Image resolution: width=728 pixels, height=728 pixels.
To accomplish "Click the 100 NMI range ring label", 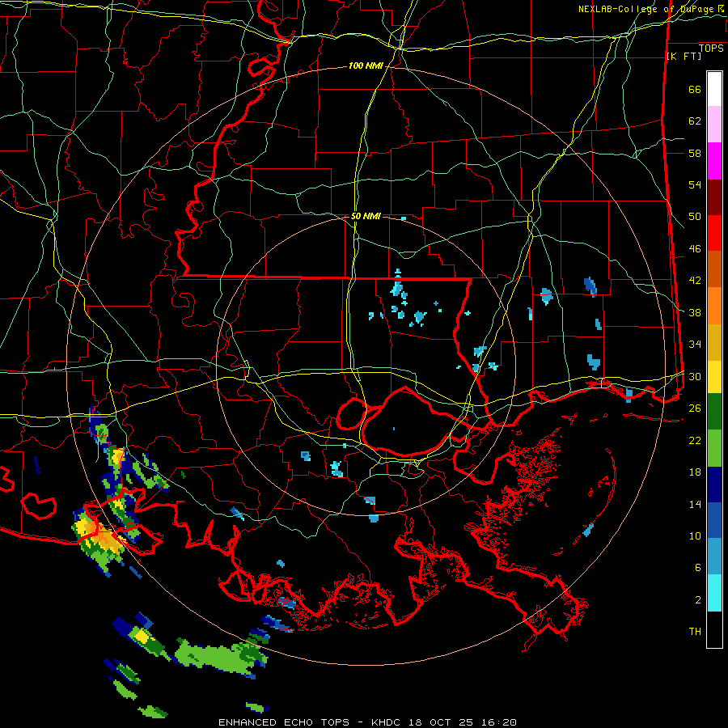I will [366, 66].
